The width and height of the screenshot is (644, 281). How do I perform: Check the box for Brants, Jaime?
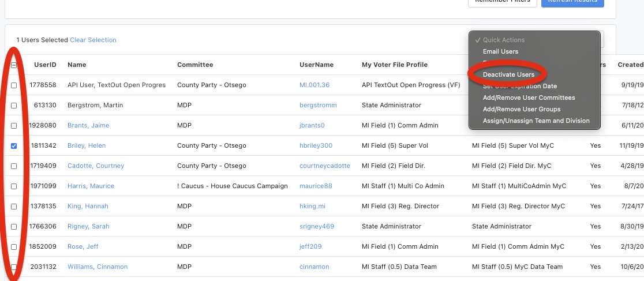click(13, 125)
